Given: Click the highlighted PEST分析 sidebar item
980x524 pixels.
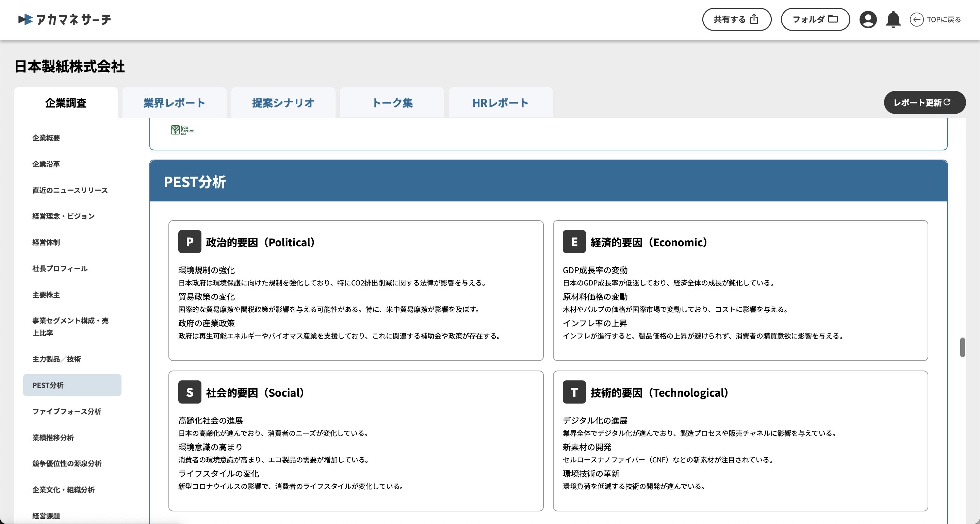Looking at the screenshot, I should pos(72,385).
